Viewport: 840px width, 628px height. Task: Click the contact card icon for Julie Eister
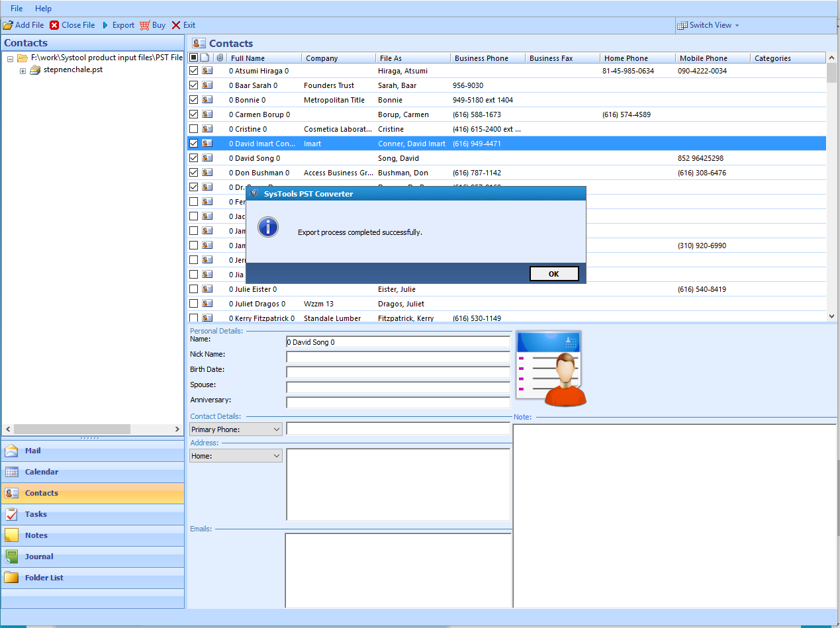click(207, 289)
